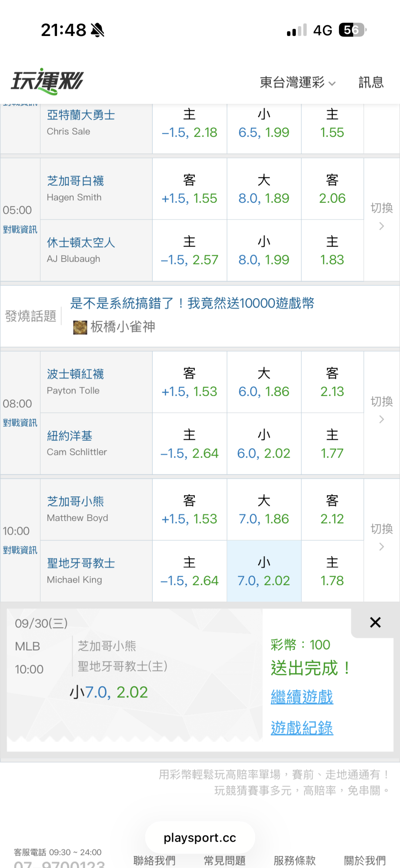The height and width of the screenshot is (868, 400).
Task: Close the bet slip with X
Action: [x=375, y=623]
